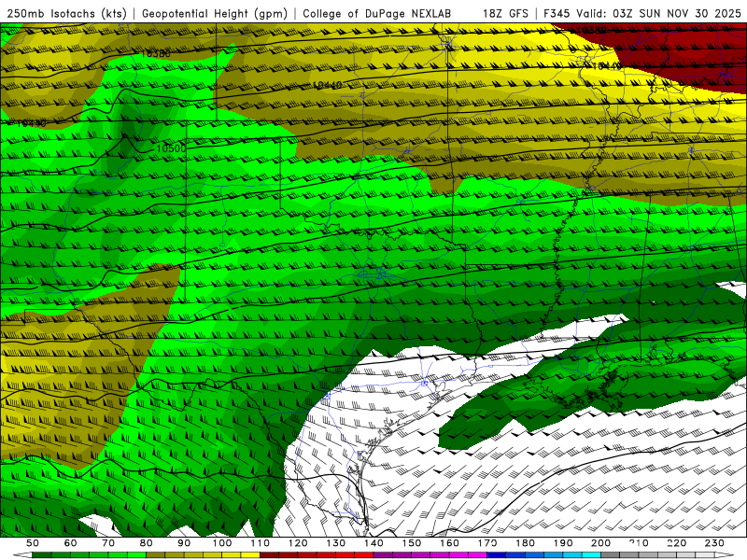Image resolution: width=747 pixels, height=560 pixels.
Task: Click the color scale value 170
Action: point(487,543)
